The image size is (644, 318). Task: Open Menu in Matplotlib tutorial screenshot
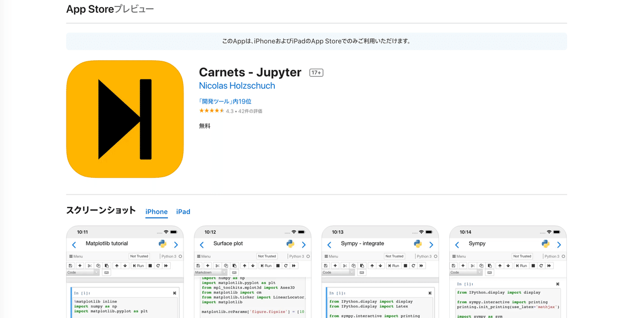tap(76, 256)
